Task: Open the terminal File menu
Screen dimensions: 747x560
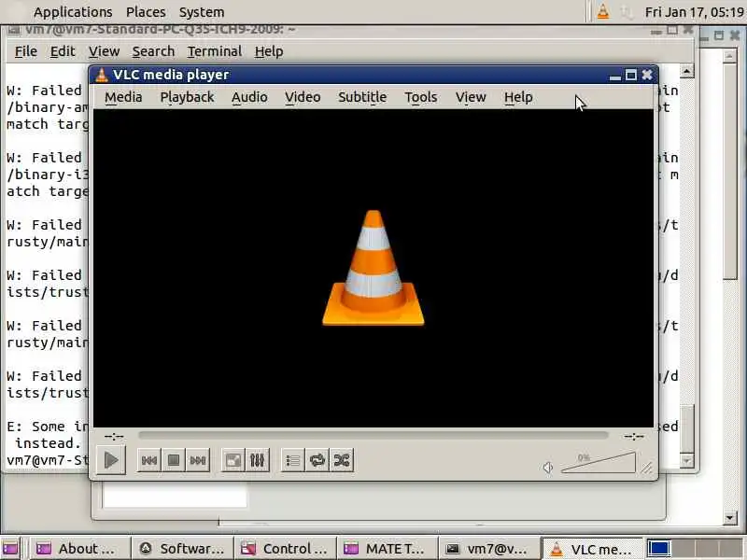Action: pos(26,51)
